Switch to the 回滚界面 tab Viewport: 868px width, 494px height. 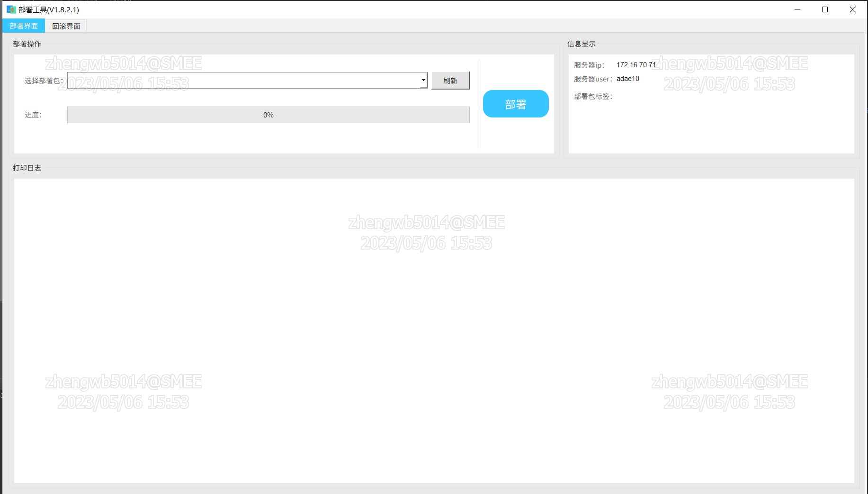[66, 26]
